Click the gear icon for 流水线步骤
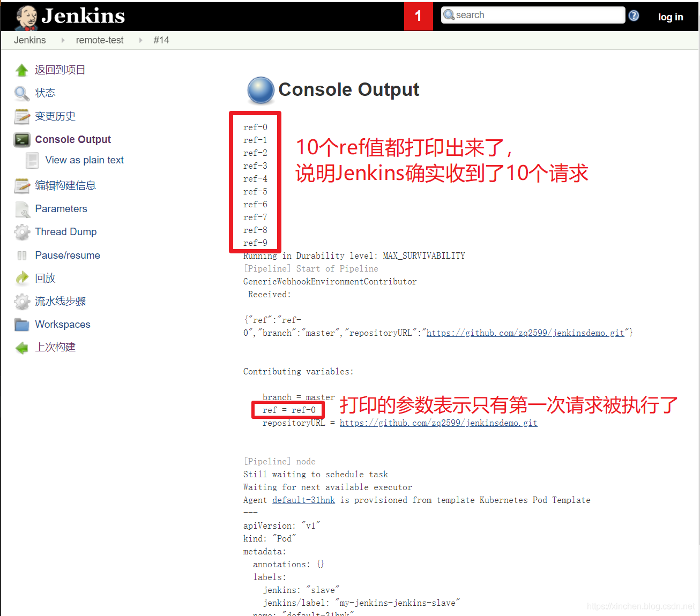This screenshot has height=616, width=700. [22, 302]
